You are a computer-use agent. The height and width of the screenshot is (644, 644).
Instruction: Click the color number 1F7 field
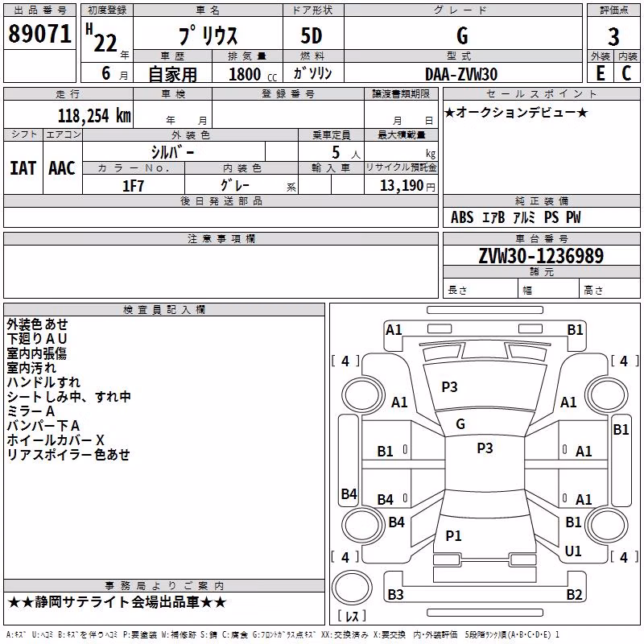134,186
